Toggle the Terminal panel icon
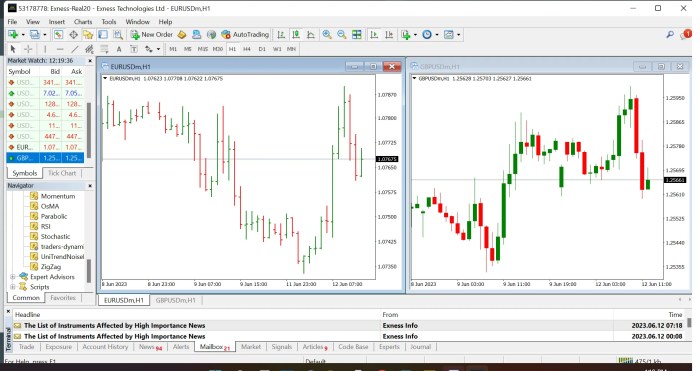The height and width of the screenshot is (371, 700). (103, 34)
